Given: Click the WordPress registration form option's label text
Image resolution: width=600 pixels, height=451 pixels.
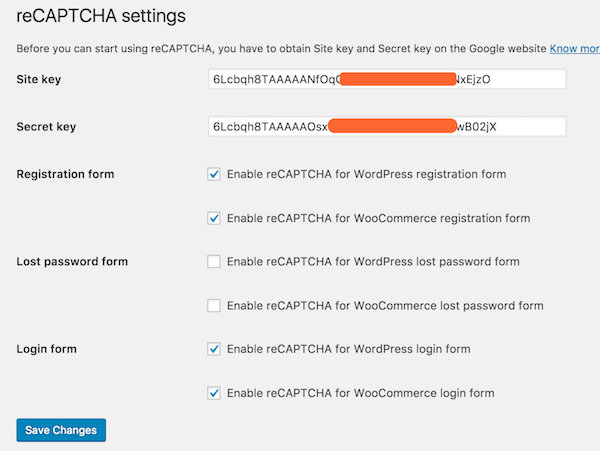Looking at the screenshot, I should click(x=366, y=174).
